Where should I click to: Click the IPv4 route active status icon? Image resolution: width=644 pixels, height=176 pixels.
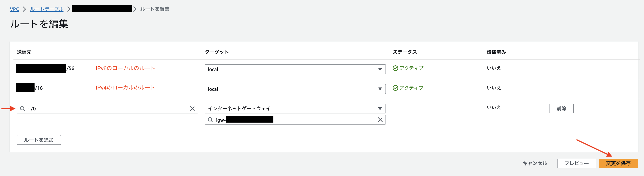click(x=395, y=88)
